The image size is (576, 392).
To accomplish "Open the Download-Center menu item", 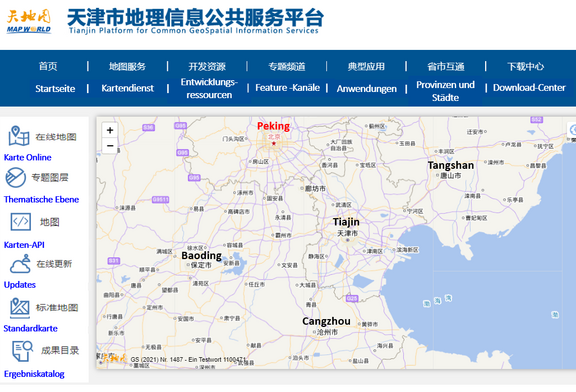I will [x=529, y=88].
